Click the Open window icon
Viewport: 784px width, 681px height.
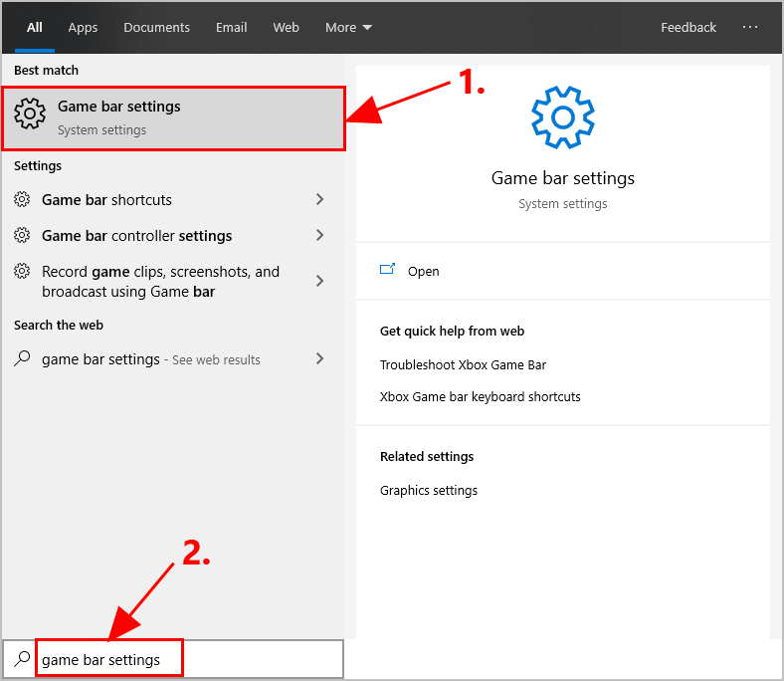pyautogui.click(x=387, y=269)
